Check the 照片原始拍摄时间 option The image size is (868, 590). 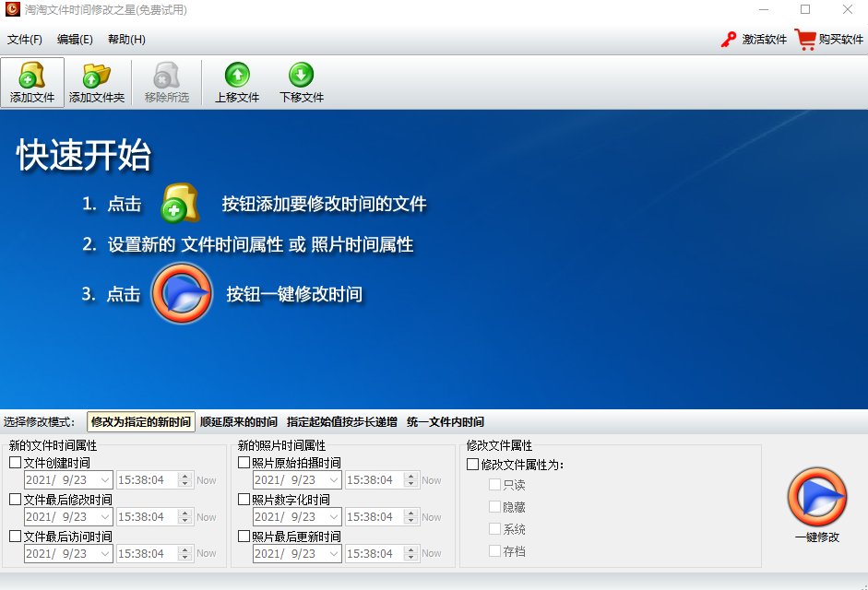pos(245,462)
